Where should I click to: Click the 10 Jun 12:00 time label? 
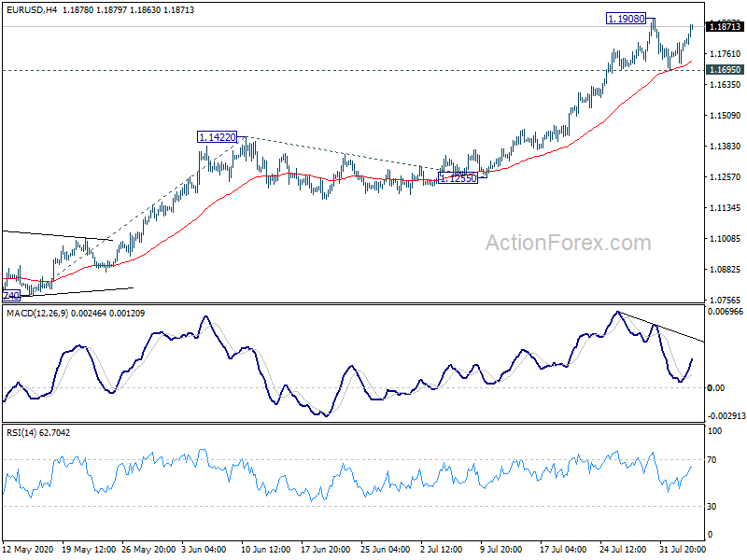[266, 550]
